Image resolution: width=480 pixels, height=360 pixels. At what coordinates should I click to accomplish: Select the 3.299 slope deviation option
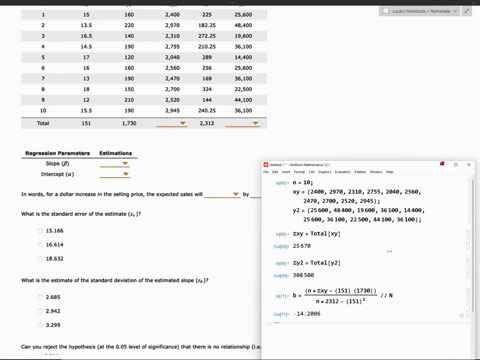[x=40, y=325]
